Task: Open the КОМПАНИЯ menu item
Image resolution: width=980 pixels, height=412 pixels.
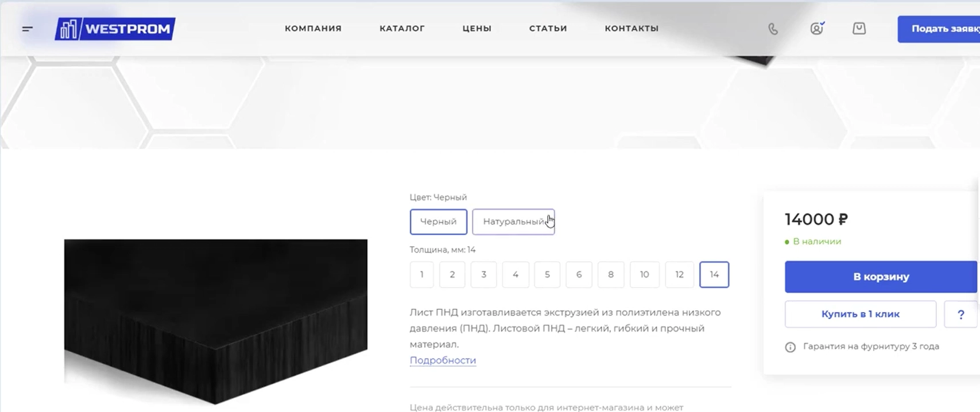Action: [313, 28]
